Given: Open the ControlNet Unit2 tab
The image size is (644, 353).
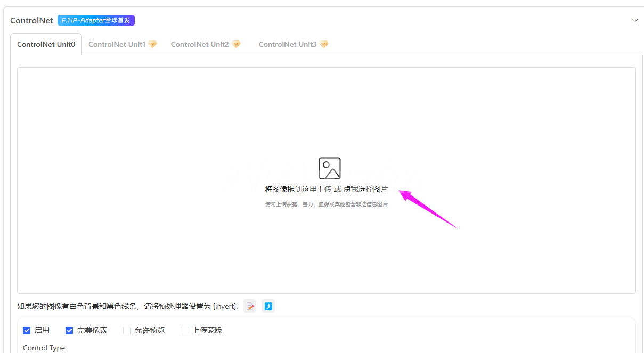Looking at the screenshot, I should pyautogui.click(x=200, y=44).
